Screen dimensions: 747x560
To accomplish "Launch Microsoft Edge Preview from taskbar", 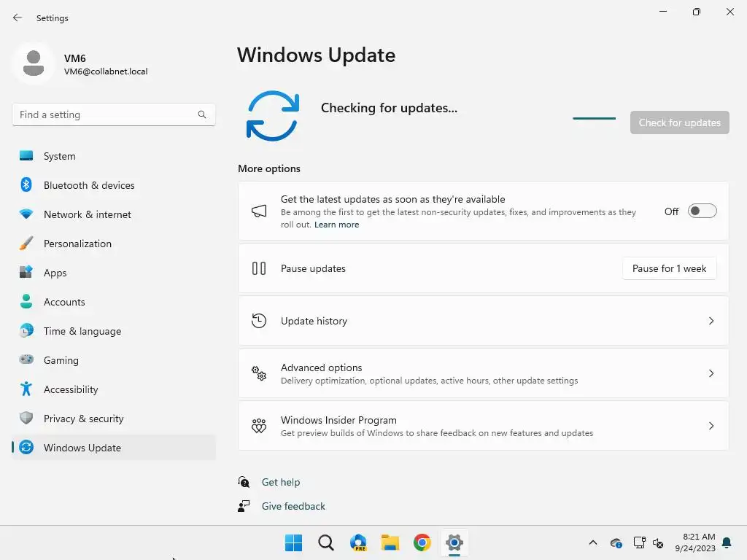I will click(358, 542).
